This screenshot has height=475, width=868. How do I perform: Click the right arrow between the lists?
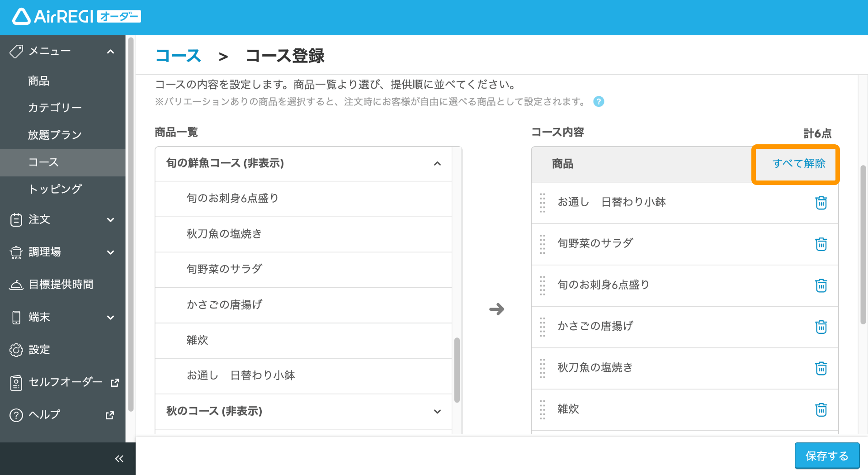coord(496,309)
